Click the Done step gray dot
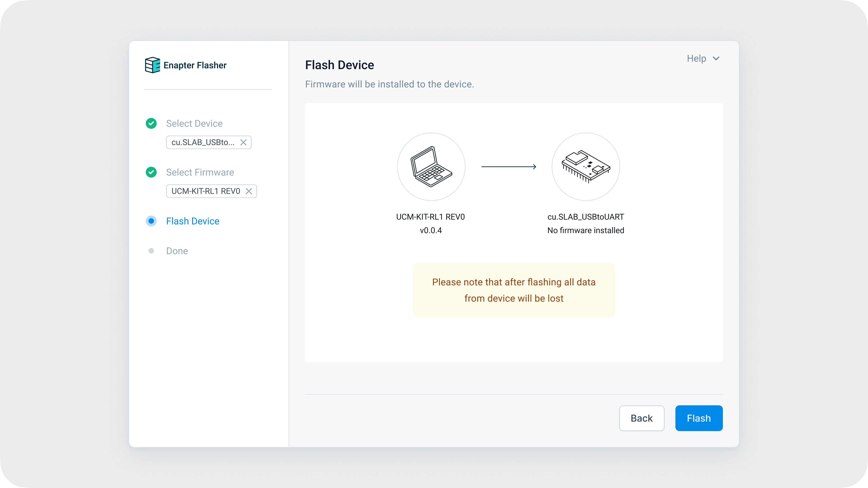The image size is (868, 488). [x=151, y=251]
